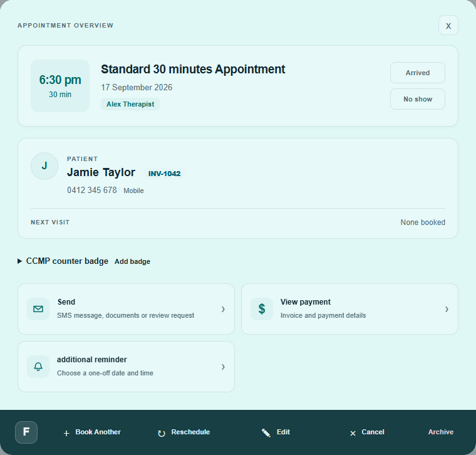
Task: Click the envelope icon on Send card
Action: [38, 309]
